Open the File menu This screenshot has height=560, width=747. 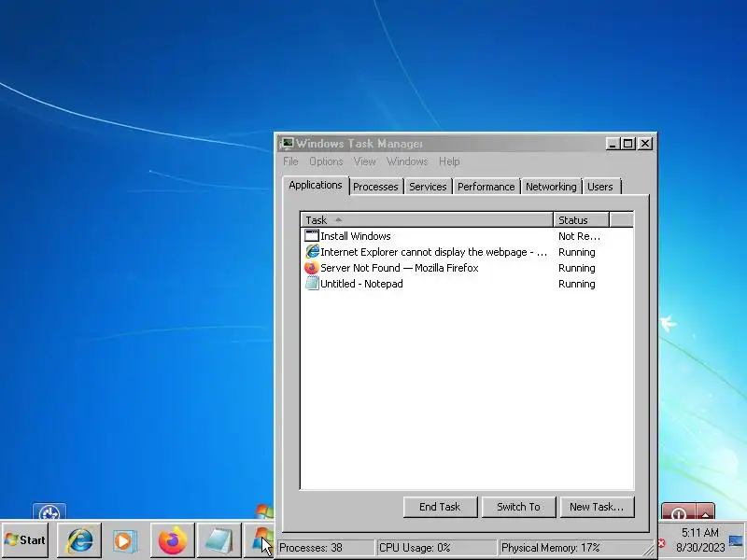tap(290, 161)
